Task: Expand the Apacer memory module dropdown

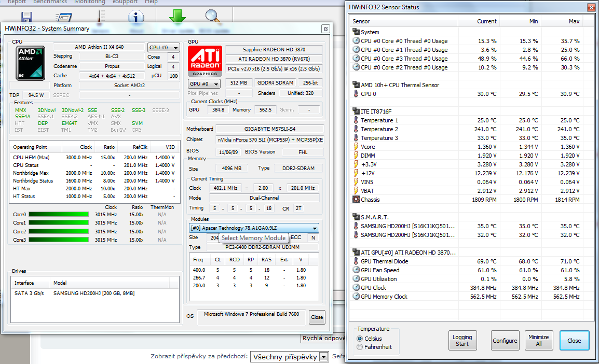Action: 315,228
